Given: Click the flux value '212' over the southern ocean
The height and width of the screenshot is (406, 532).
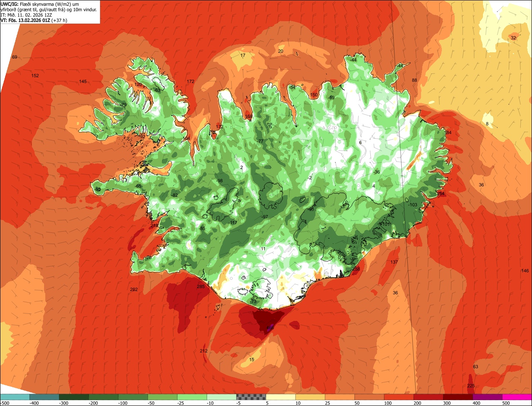Looking at the screenshot, I should [x=204, y=351].
